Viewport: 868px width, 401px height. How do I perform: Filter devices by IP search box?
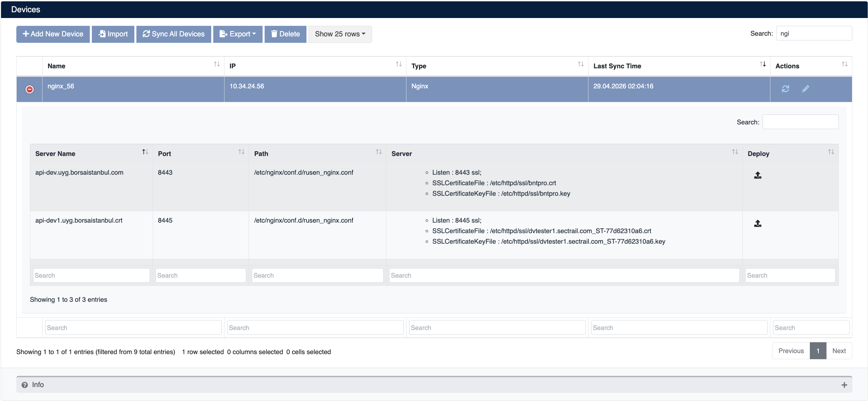[x=315, y=328]
